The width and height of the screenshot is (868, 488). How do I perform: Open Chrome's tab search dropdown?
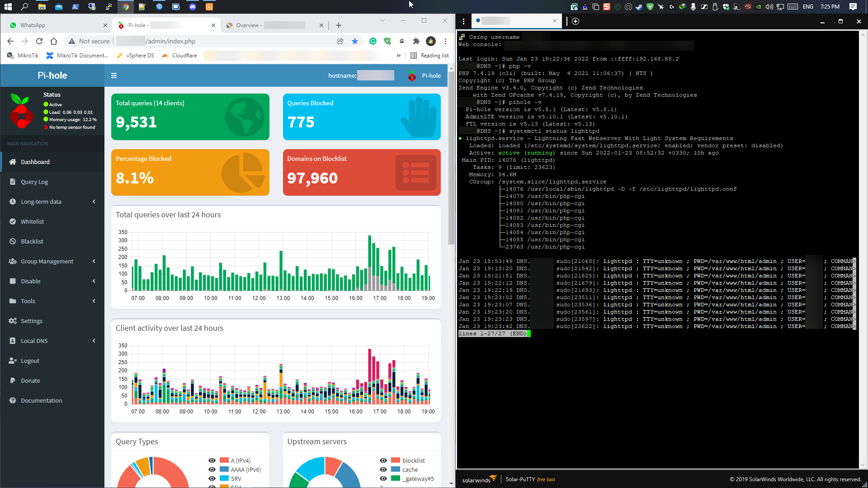[x=382, y=20]
